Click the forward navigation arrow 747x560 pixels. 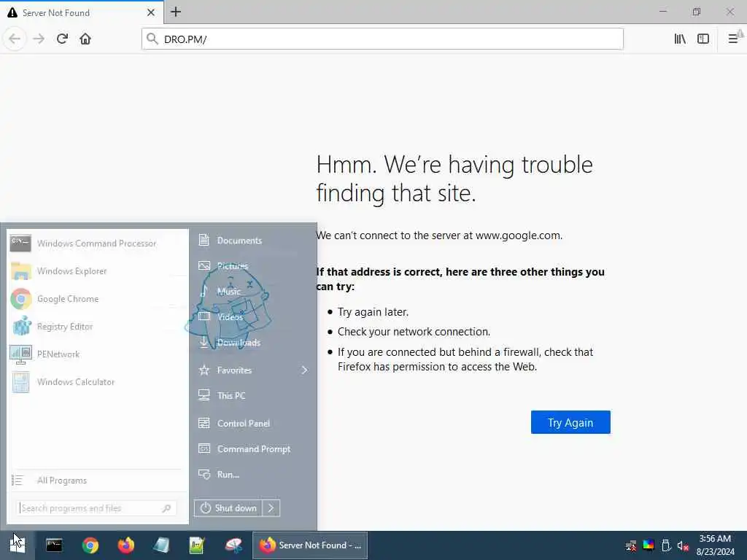[x=39, y=39]
